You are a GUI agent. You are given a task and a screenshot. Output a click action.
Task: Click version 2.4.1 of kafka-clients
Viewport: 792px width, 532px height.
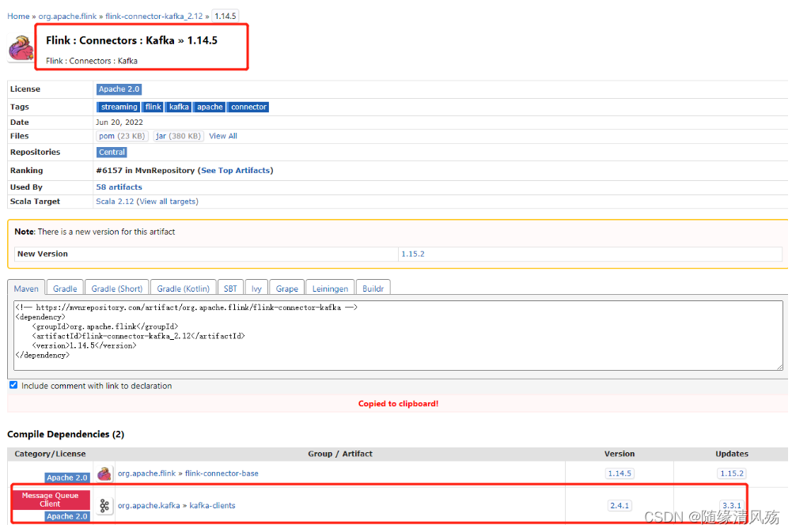(620, 505)
